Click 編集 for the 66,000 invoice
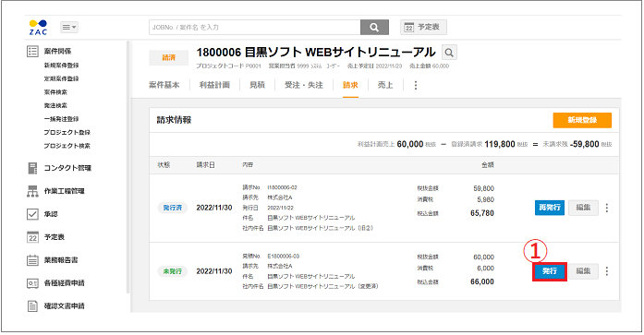Viewport: 644px width, 335px height. [x=583, y=271]
